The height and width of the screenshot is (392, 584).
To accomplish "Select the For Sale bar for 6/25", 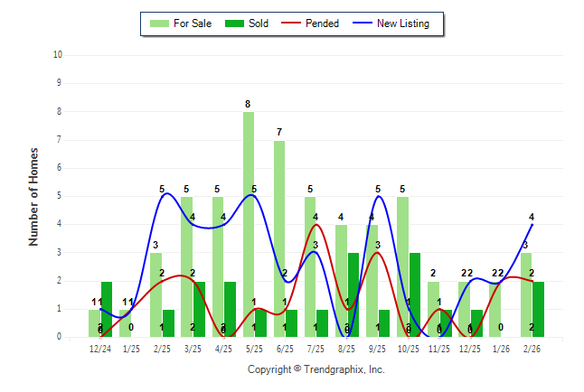I will [279, 238].
